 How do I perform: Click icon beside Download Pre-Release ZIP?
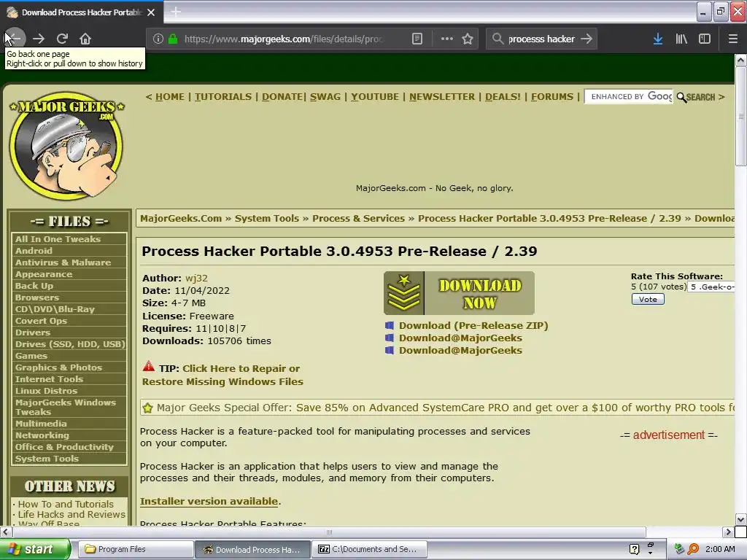click(x=390, y=326)
